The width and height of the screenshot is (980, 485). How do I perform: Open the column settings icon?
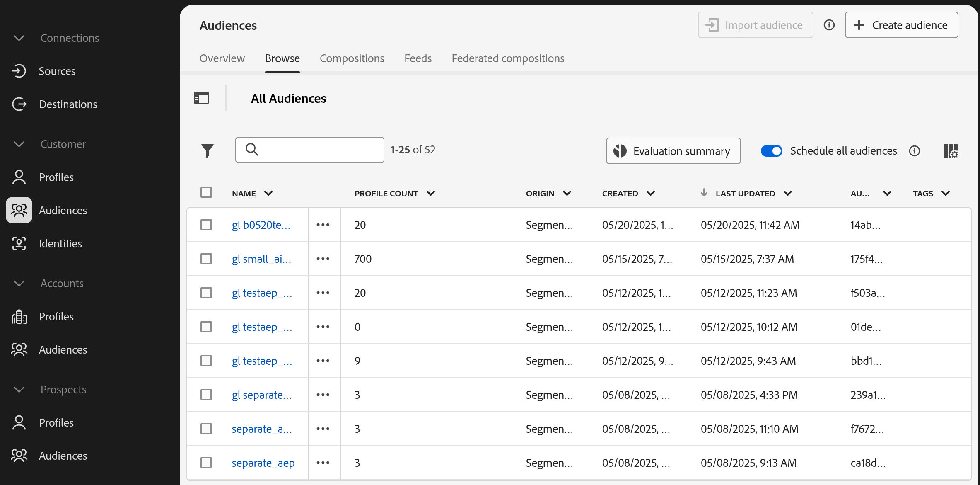click(x=951, y=151)
